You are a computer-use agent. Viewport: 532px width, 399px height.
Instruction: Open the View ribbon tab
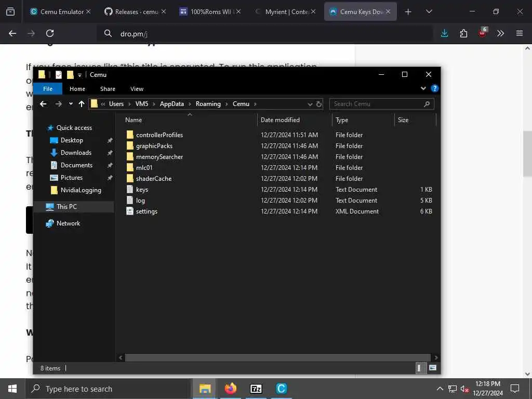137,89
